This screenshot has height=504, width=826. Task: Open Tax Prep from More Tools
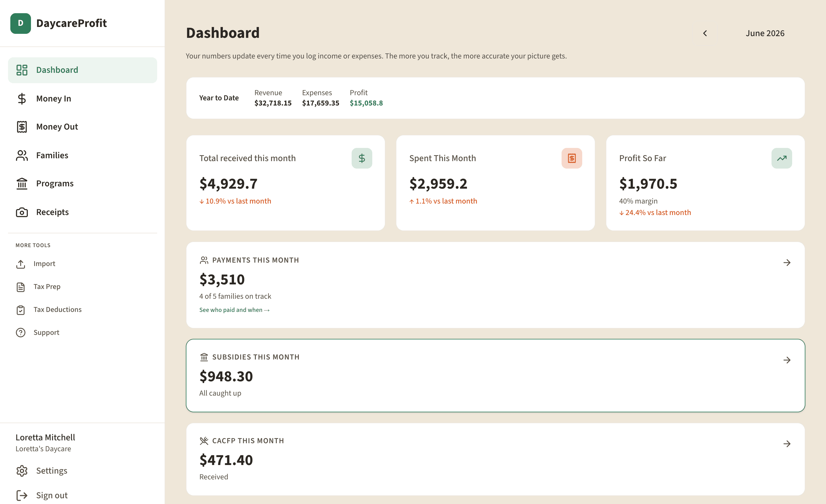[x=83, y=287]
